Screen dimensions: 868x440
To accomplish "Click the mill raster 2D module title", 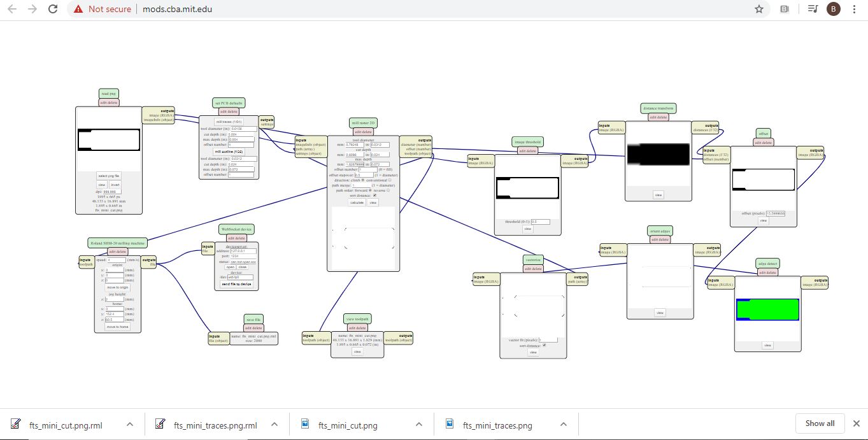I will tap(363, 123).
